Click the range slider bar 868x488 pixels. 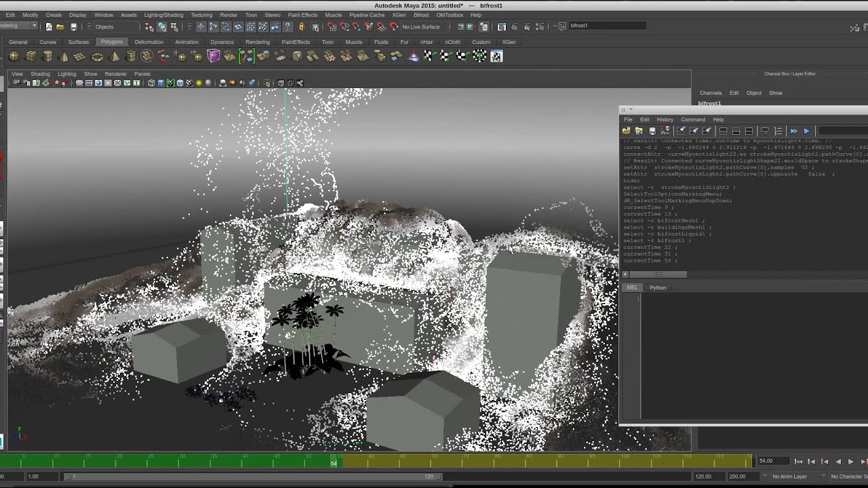(252, 476)
